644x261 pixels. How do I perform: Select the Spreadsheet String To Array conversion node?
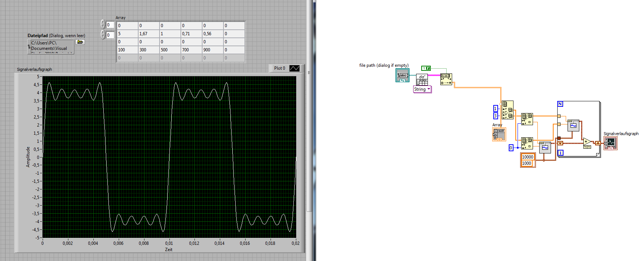point(446,79)
